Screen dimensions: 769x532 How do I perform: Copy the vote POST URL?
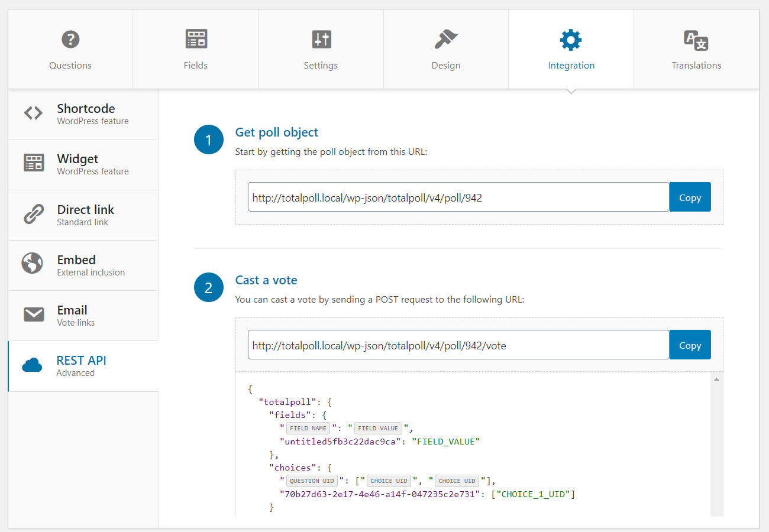pos(690,345)
